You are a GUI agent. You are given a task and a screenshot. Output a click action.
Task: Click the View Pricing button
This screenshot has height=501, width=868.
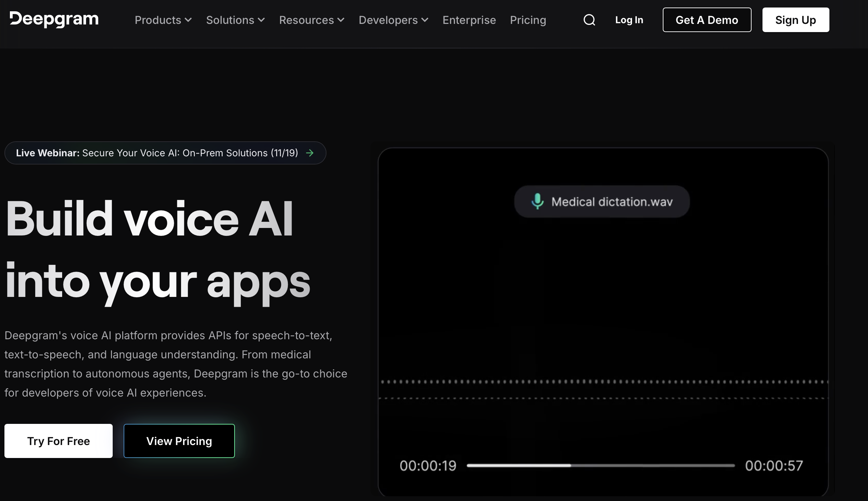pos(179,441)
